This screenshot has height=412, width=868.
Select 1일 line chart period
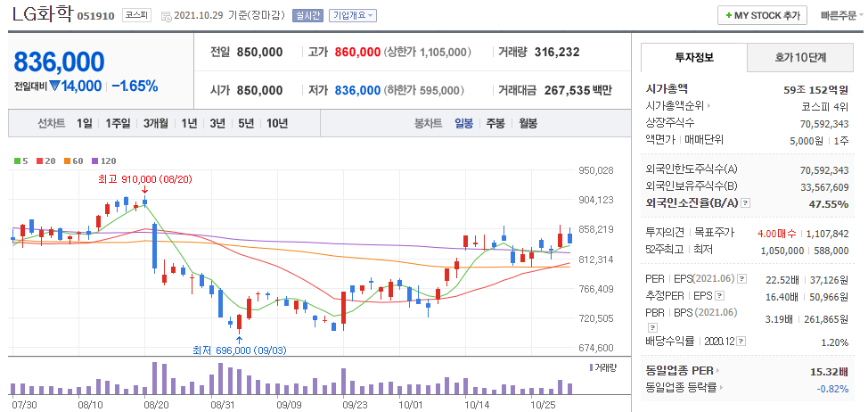tap(85, 123)
